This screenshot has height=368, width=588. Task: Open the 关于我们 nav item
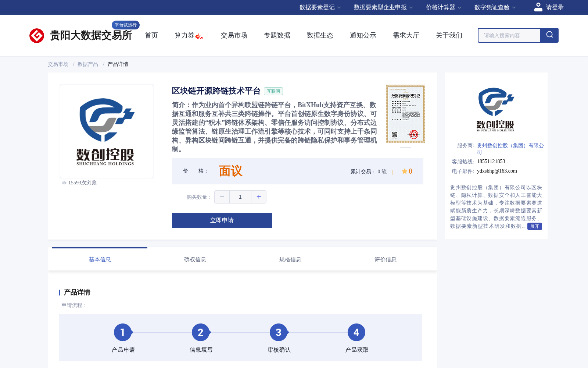click(449, 35)
